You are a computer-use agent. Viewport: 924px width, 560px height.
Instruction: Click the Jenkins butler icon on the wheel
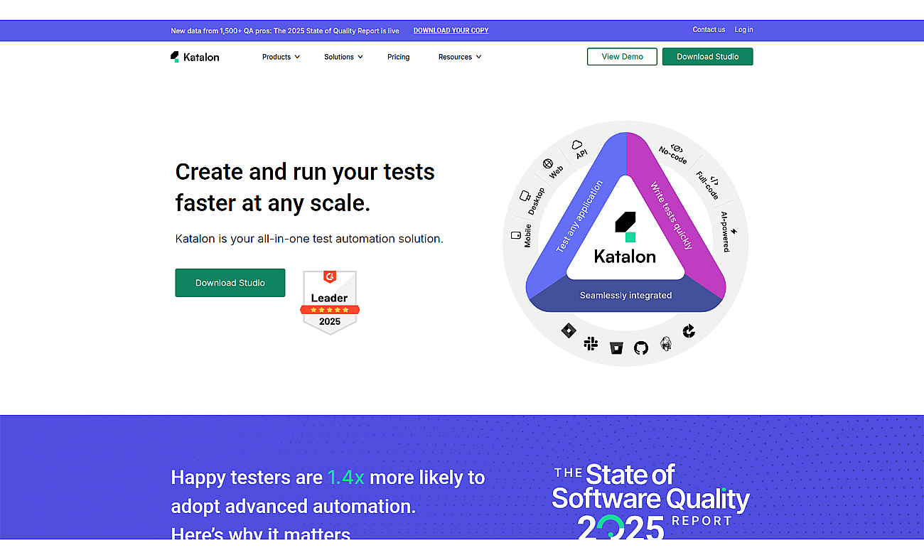666,343
